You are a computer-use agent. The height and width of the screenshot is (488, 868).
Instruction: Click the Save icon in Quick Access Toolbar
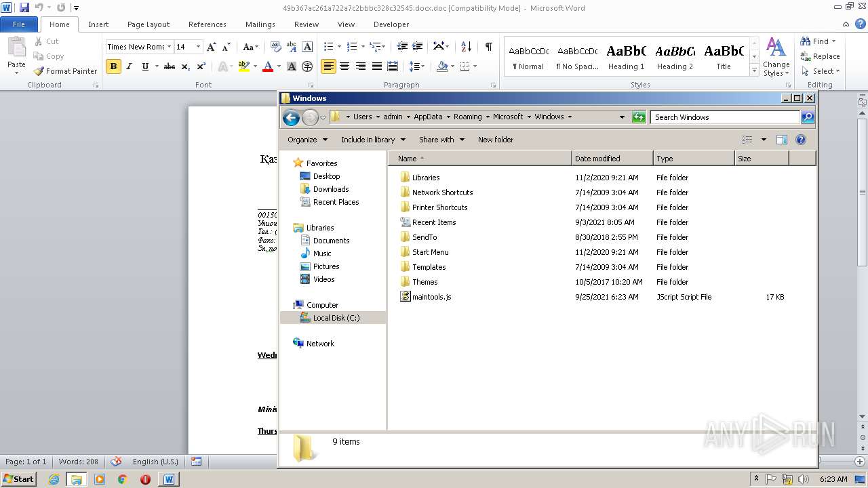coord(24,7)
